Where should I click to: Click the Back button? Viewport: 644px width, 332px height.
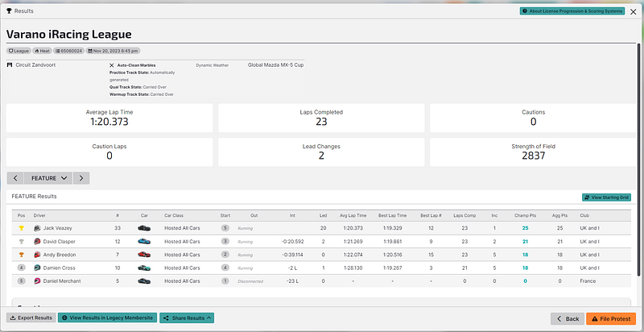point(568,318)
